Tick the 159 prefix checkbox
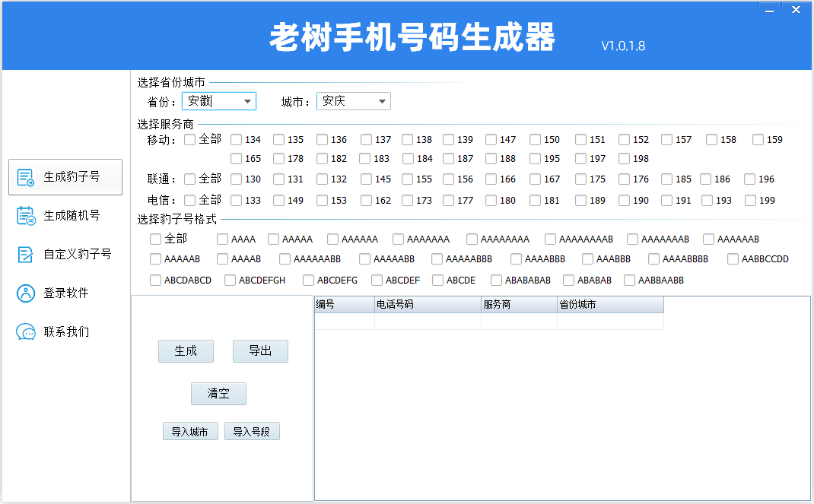 pos(758,139)
